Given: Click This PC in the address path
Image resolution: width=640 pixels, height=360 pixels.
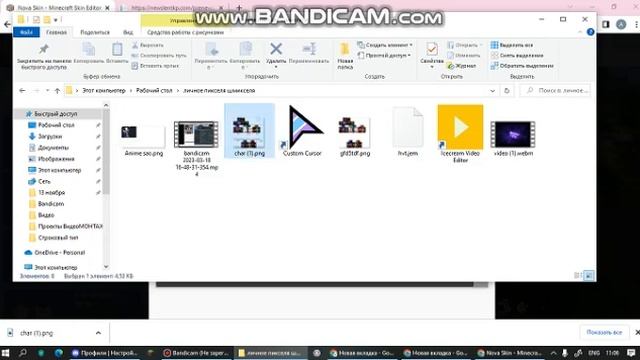Looking at the screenshot, I should tap(104, 91).
